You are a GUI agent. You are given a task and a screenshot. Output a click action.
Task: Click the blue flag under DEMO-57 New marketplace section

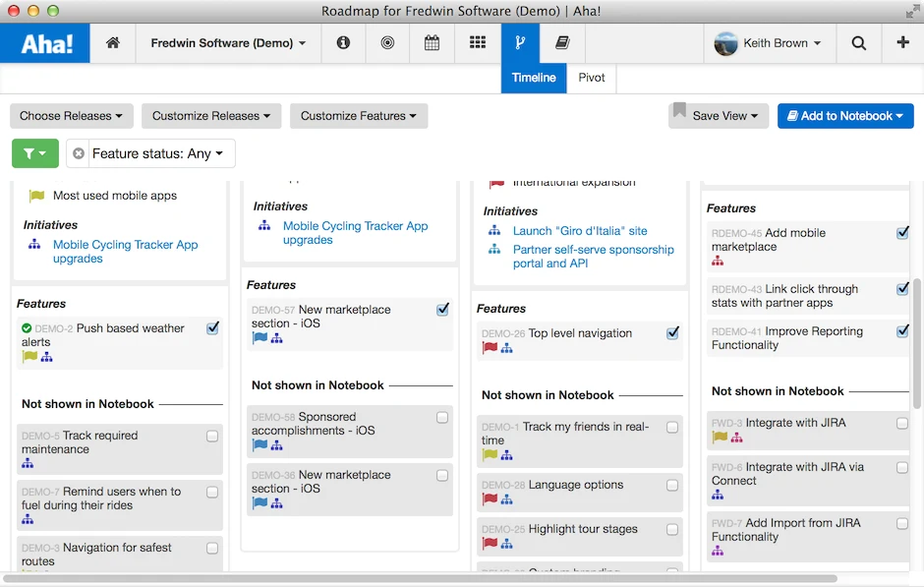260,337
